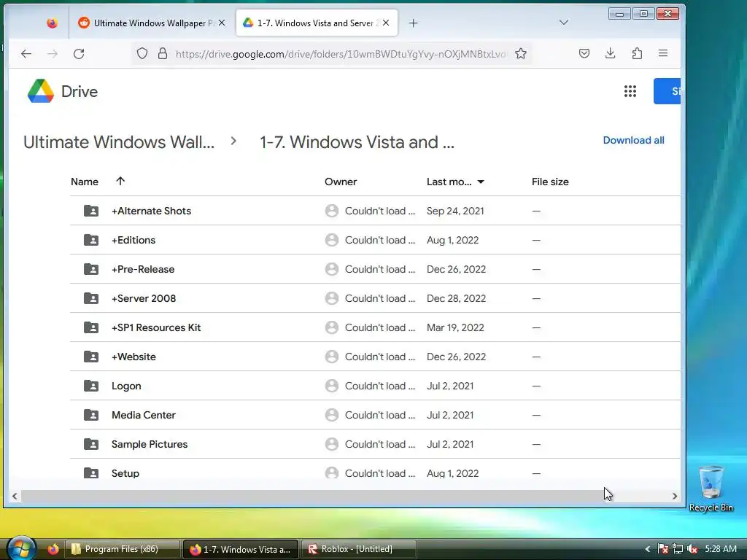
Task: Open the Firefox hamburger application menu
Action: tap(662, 53)
